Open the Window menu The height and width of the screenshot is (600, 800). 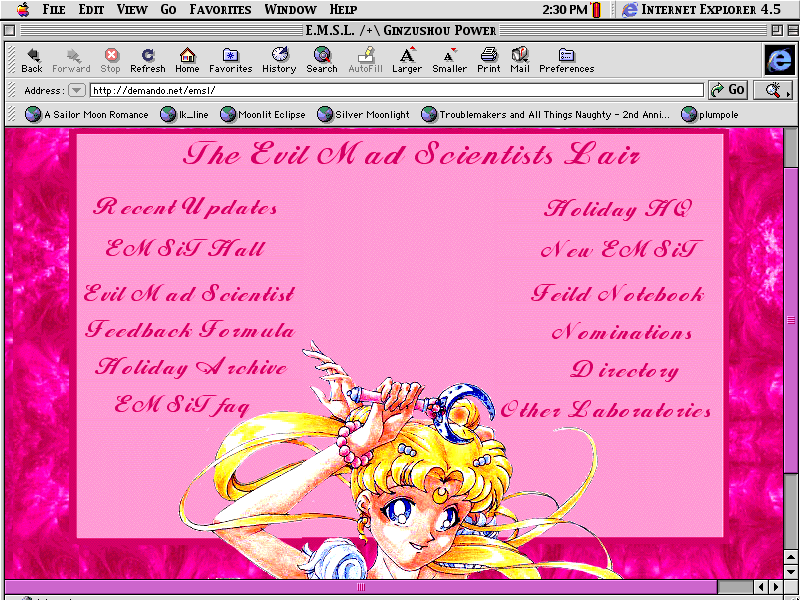point(290,9)
